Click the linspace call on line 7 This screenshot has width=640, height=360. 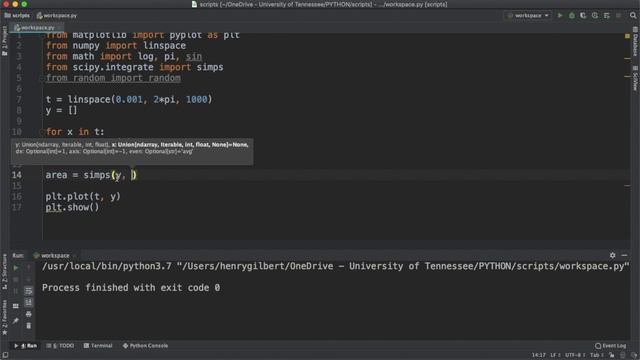140,99
